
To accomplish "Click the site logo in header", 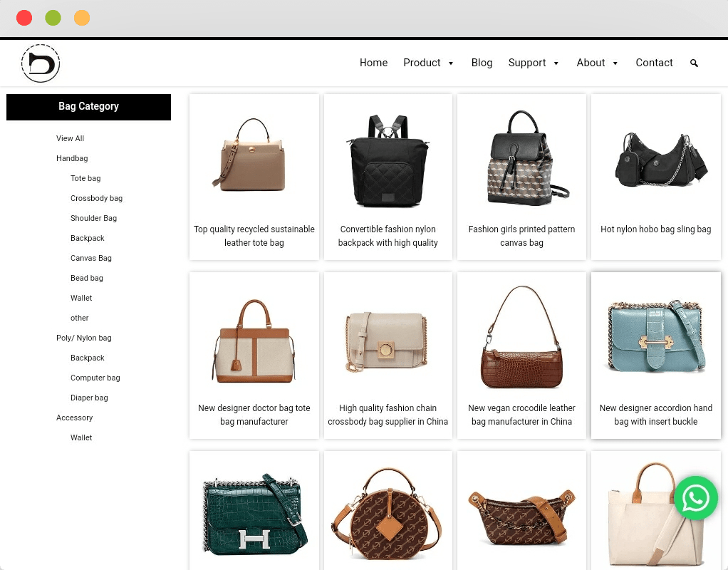I will [41, 63].
